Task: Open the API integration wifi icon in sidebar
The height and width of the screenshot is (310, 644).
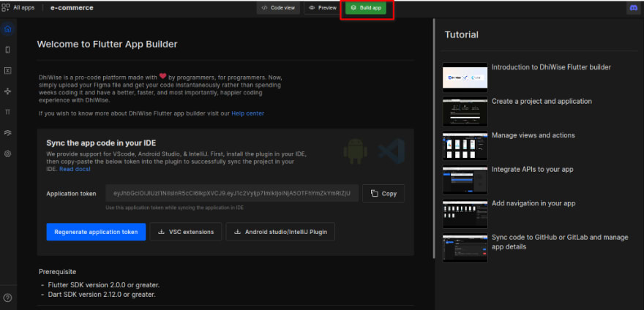Action: (x=7, y=132)
